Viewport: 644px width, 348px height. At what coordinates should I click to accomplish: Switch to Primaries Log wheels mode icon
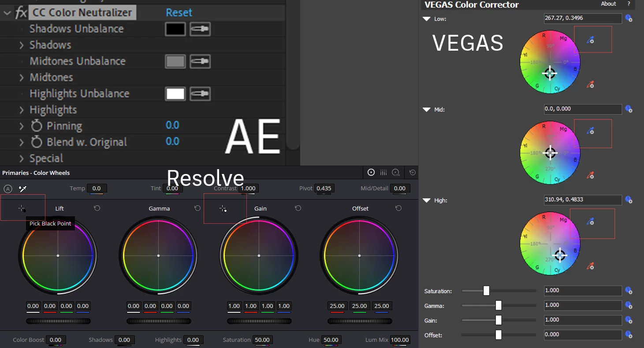[396, 173]
